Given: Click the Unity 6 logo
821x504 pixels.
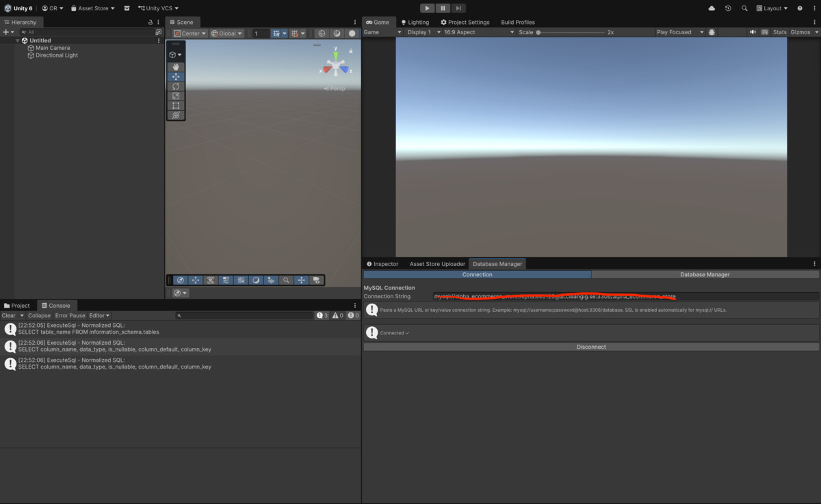Looking at the screenshot, I should pos(18,8).
